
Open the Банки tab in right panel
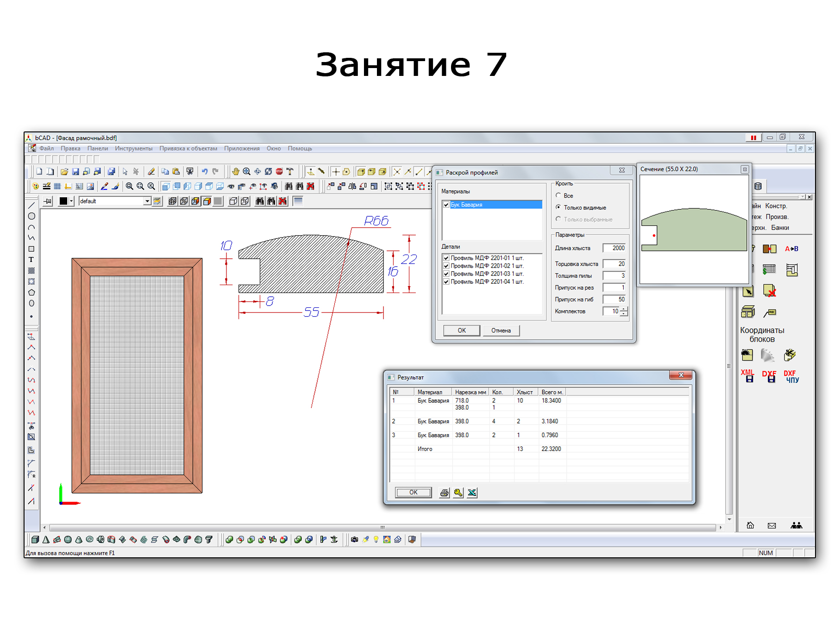tap(780, 228)
